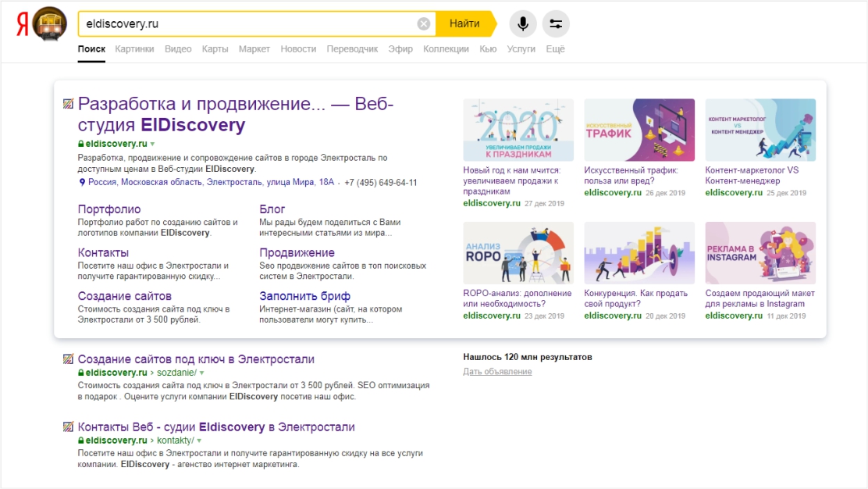Screen dimensions: 868x489
Task: Open Конкуренция. Как продать свой продукт link
Action: click(635, 298)
